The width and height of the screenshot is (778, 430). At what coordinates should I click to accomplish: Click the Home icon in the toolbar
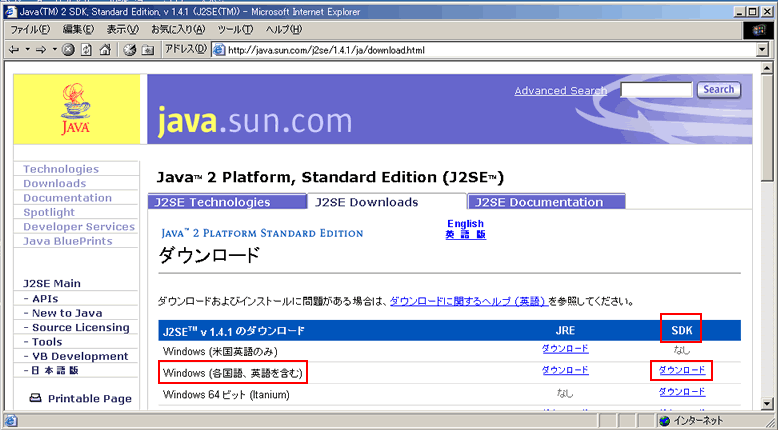tap(105, 50)
